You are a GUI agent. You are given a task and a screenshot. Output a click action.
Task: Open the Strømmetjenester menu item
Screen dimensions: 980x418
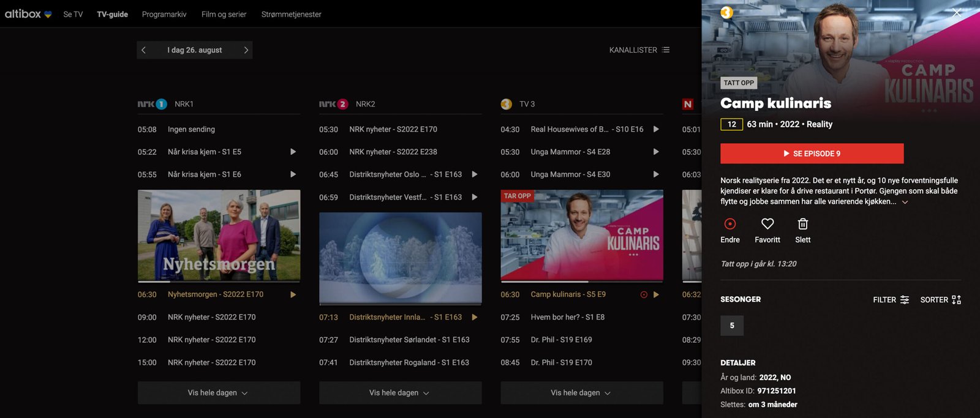[x=291, y=14]
